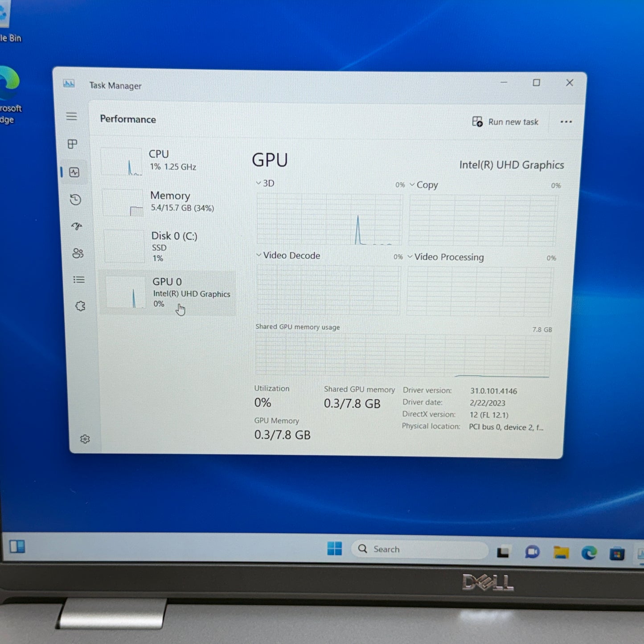
Task: Open the Windows Start button
Action: pyautogui.click(x=334, y=548)
